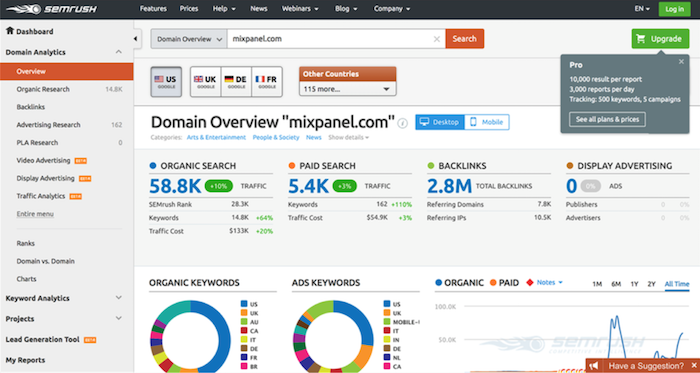The width and height of the screenshot is (700, 373).
Task: Open the People & Society category link
Action: point(276,137)
